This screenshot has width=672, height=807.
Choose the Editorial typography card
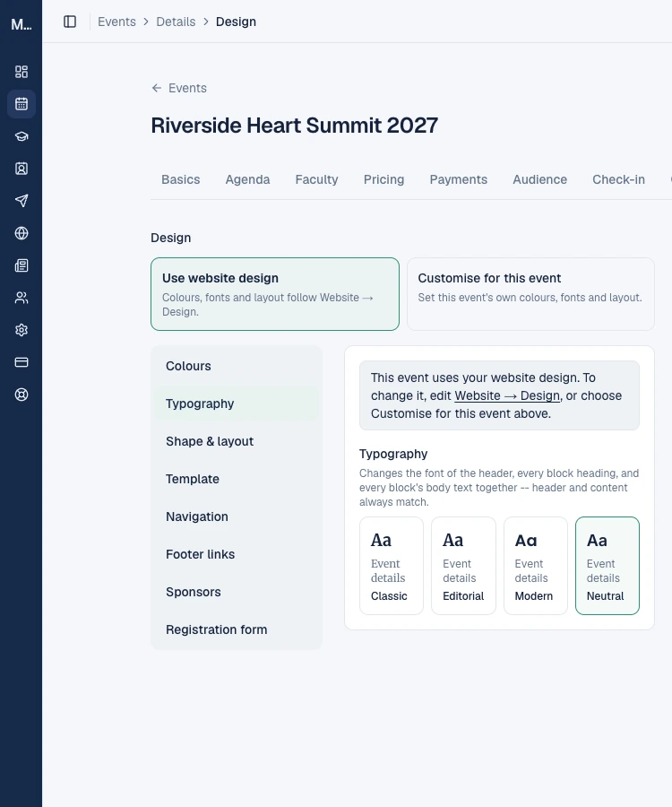[x=463, y=566]
